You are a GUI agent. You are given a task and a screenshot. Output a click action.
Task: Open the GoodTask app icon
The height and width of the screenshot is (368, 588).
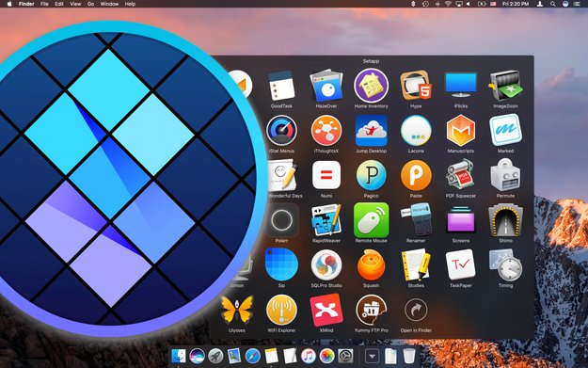281,86
